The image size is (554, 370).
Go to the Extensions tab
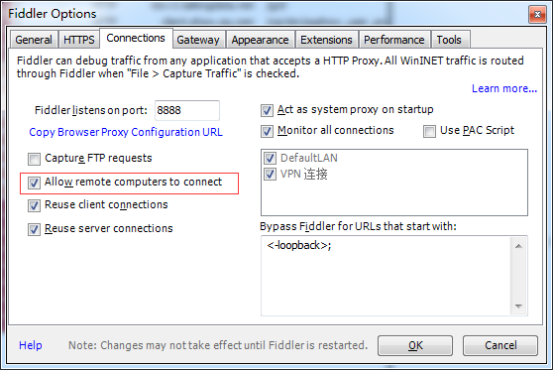(326, 40)
